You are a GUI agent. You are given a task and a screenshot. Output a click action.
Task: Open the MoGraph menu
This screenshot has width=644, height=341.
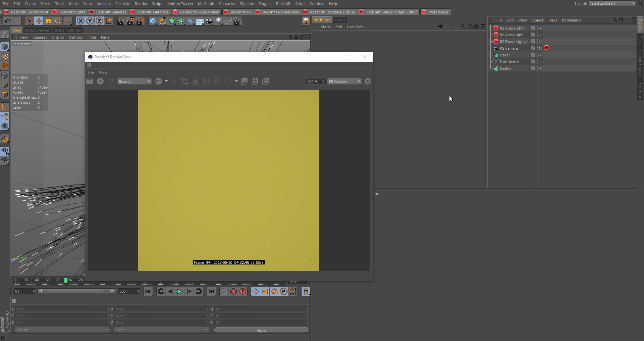pos(206,4)
